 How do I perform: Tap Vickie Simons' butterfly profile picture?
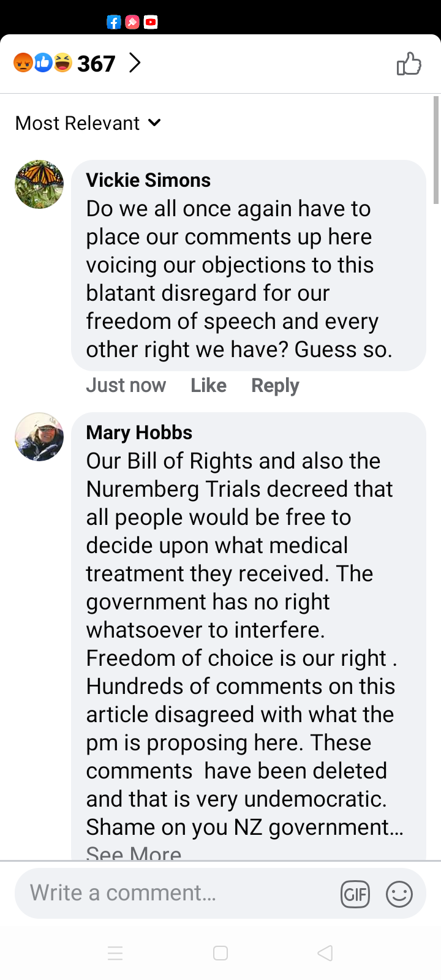[39, 184]
